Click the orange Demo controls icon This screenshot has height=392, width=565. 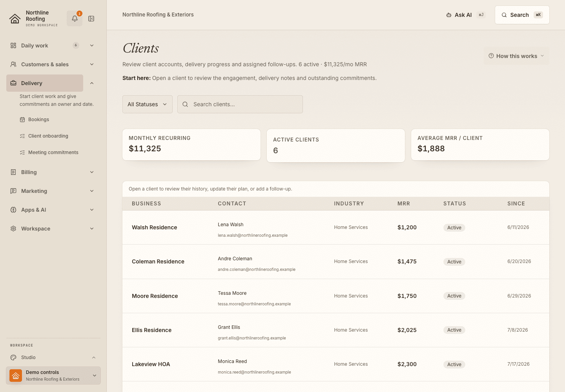(x=16, y=376)
